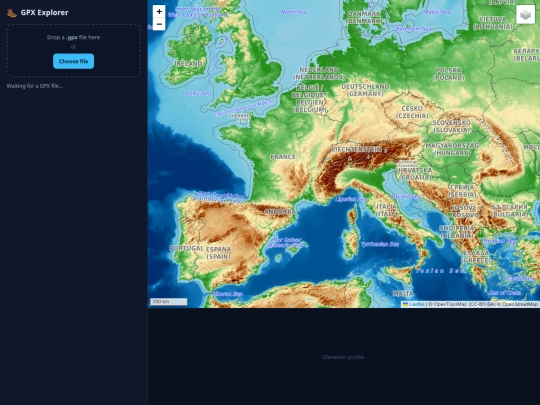This screenshot has height=405, width=540.
Task: Click the North Sea label
Action: point(293,12)
